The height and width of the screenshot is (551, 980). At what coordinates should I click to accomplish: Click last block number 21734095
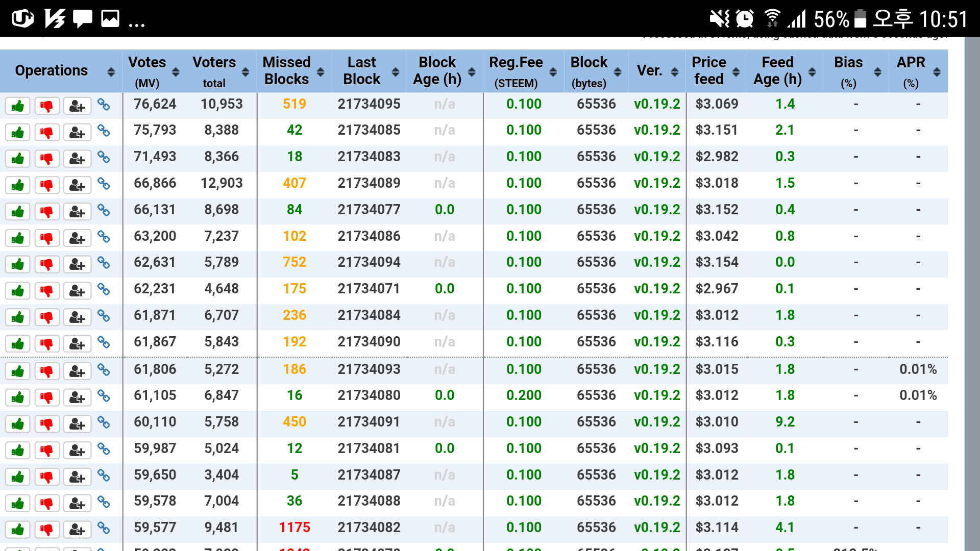(x=369, y=104)
